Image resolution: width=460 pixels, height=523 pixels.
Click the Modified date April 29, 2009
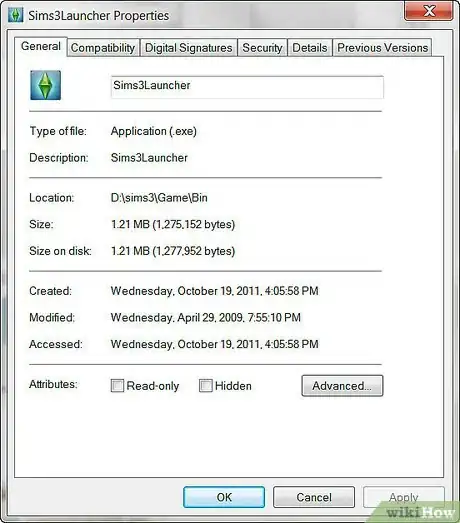click(x=206, y=318)
